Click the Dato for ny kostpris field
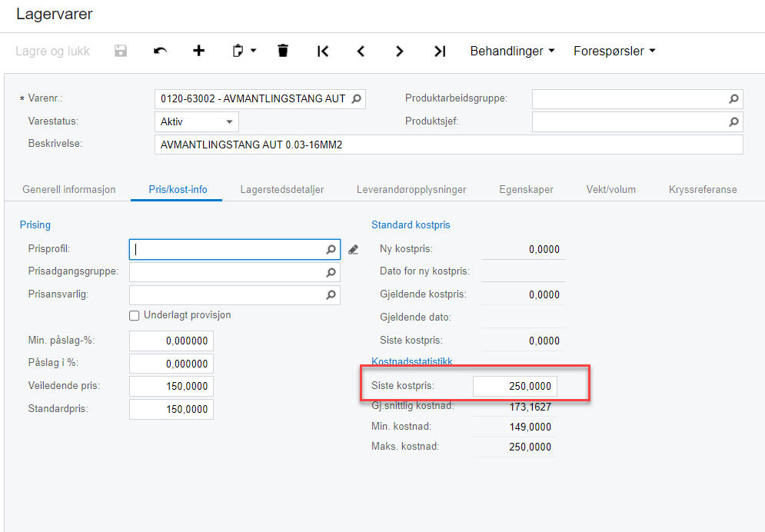765x532 pixels. (523, 271)
